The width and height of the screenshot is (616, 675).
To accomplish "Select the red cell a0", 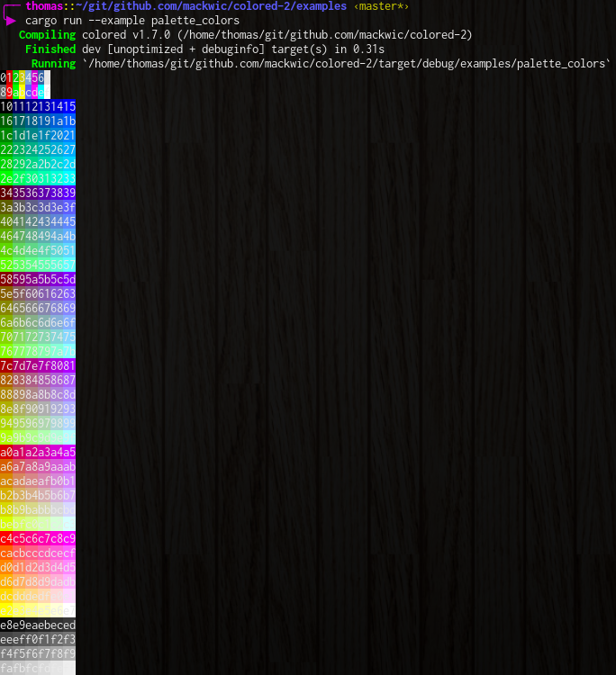I will (x=6, y=453).
